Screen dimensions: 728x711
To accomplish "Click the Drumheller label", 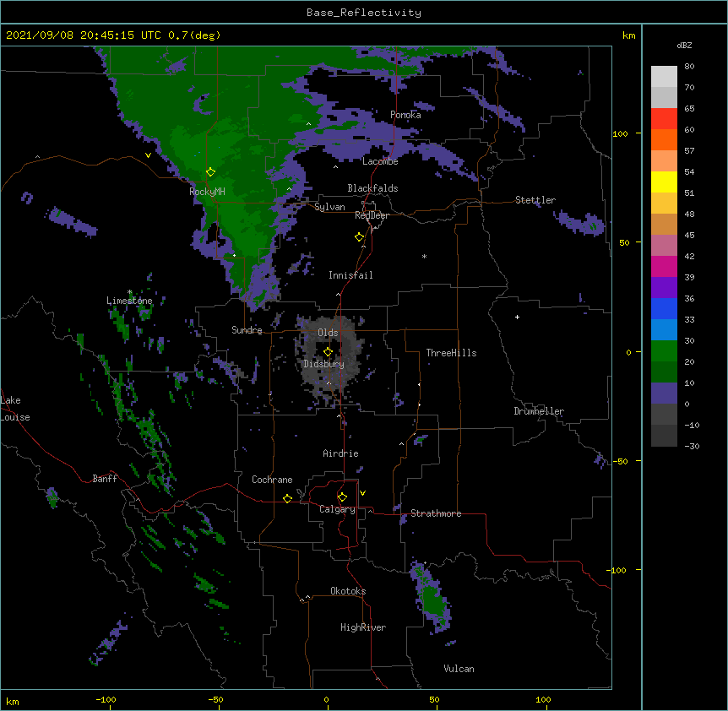I will (539, 411).
